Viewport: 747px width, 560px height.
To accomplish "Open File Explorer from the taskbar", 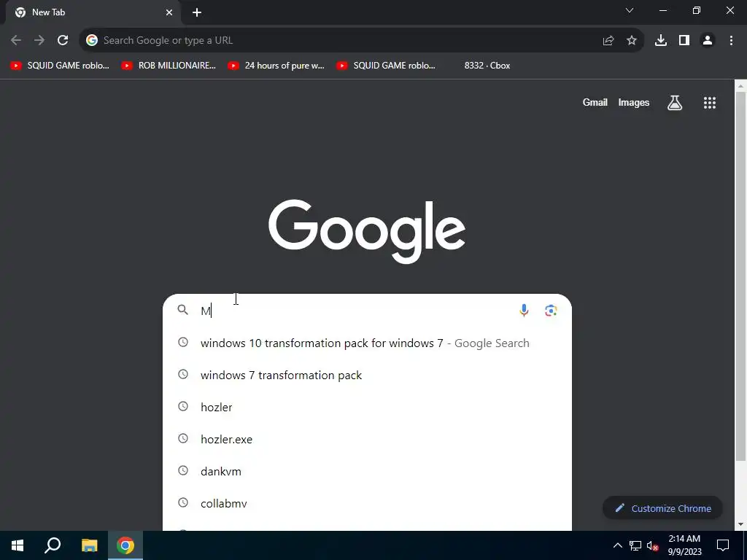I will tap(89, 545).
